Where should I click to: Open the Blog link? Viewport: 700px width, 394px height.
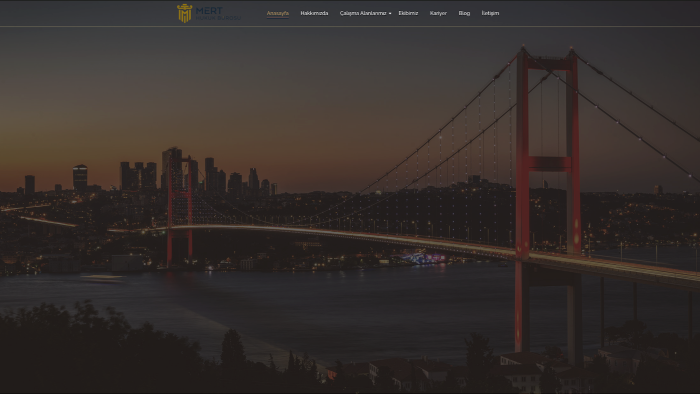click(464, 13)
